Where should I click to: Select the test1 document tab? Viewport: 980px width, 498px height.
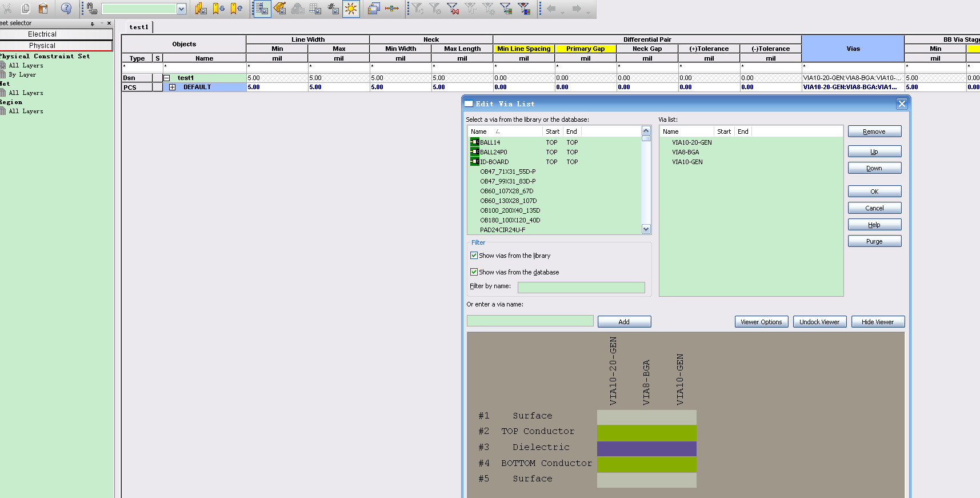(x=139, y=27)
